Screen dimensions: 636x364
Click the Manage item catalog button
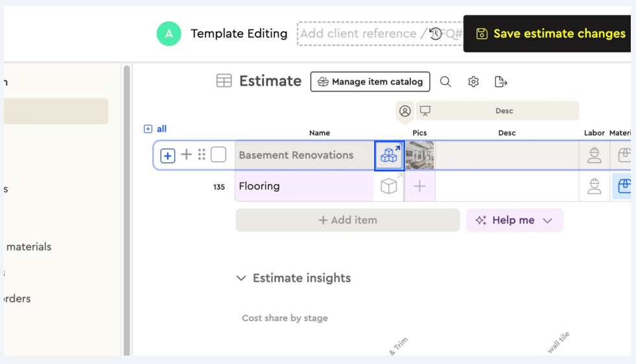[370, 82]
